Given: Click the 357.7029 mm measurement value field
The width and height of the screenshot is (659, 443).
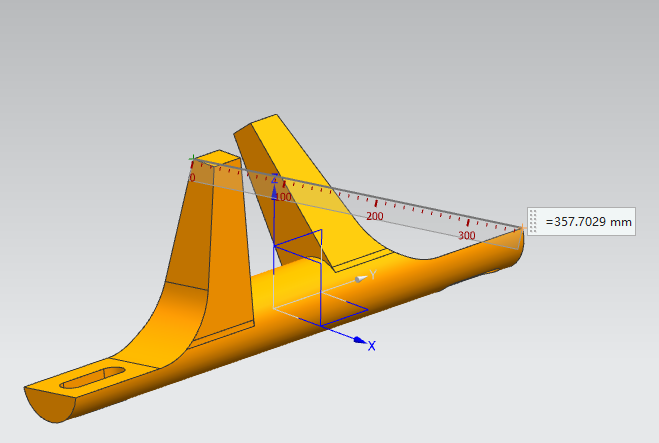Looking at the screenshot, I should [588, 221].
